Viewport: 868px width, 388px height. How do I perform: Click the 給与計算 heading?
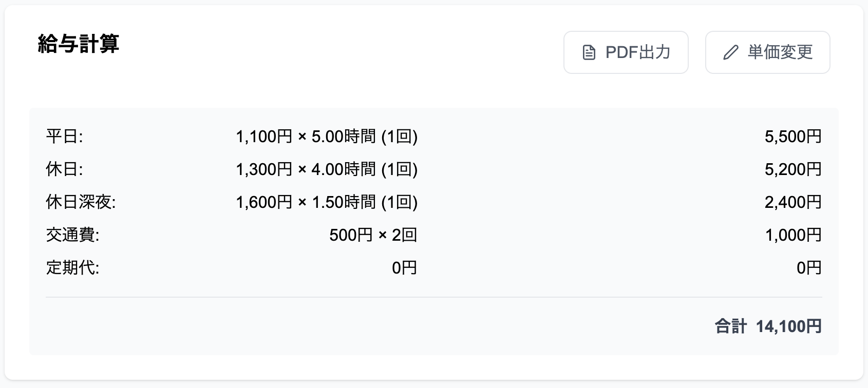pos(78,45)
